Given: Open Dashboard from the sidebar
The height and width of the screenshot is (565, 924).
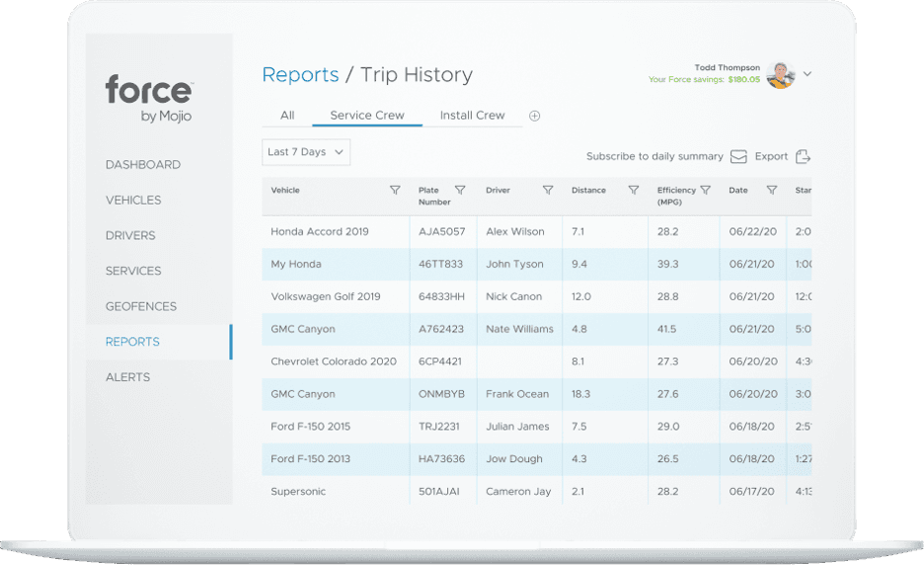Looking at the screenshot, I should point(143,165).
